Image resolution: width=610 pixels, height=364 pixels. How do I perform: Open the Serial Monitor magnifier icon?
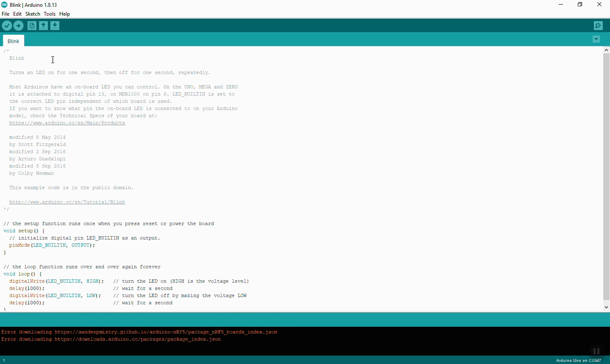click(598, 26)
